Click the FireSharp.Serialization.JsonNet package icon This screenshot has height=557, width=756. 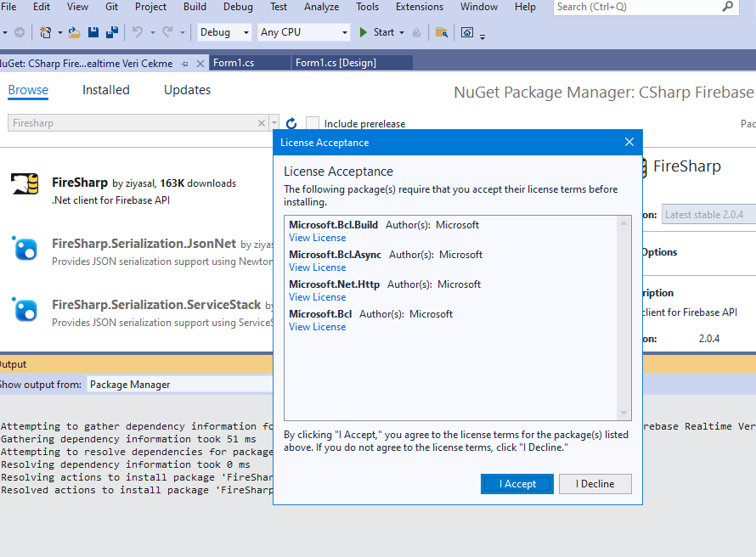25,248
